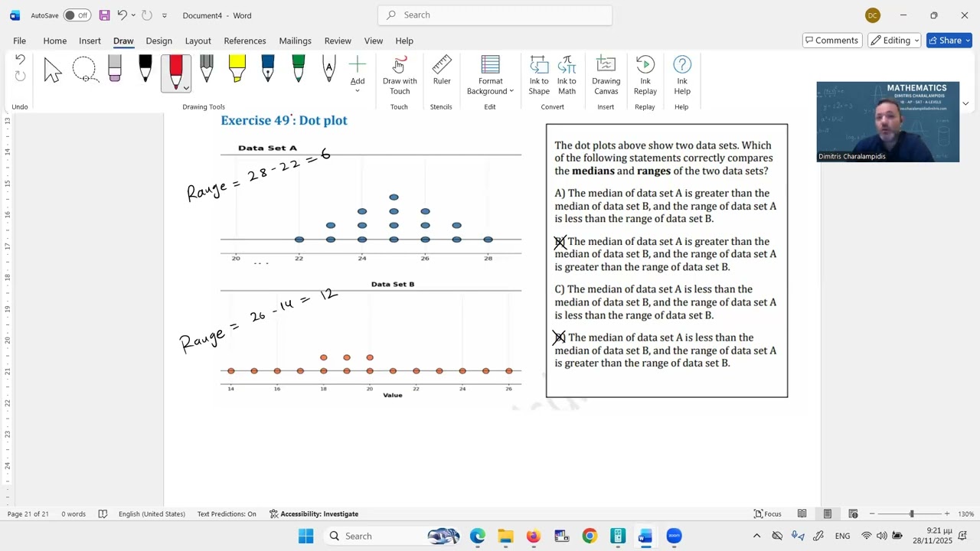The width and height of the screenshot is (980, 551).
Task: Click Ink to Shape
Action: click(539, 75)
